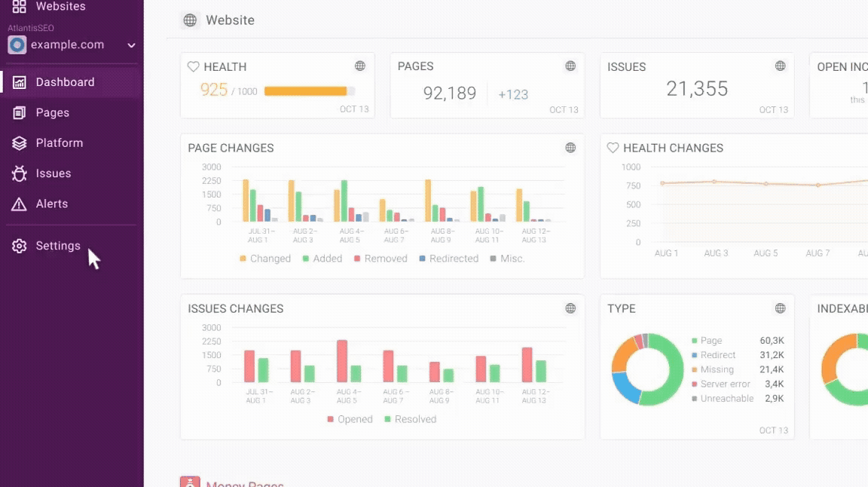The width and height of the screenshot is (868, 487).
Task: Click the globe icon on Pages card
Action: (x=570, y=66)
